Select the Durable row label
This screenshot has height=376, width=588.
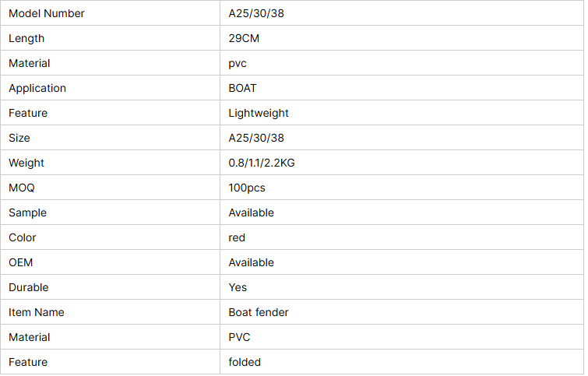point(28,287)
